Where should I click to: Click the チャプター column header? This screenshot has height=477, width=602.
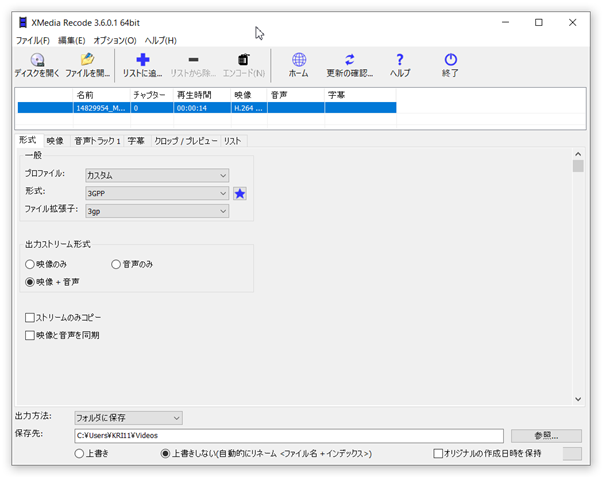pyautogui.click(x=152, y=95)
